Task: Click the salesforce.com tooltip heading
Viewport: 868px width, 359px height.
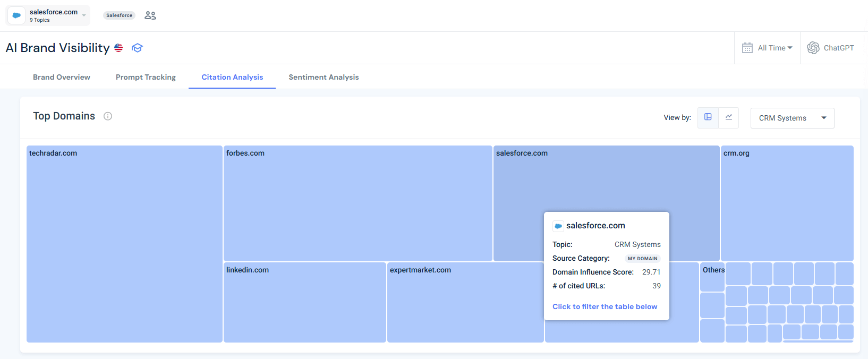Action: click(x=595, y=226)
